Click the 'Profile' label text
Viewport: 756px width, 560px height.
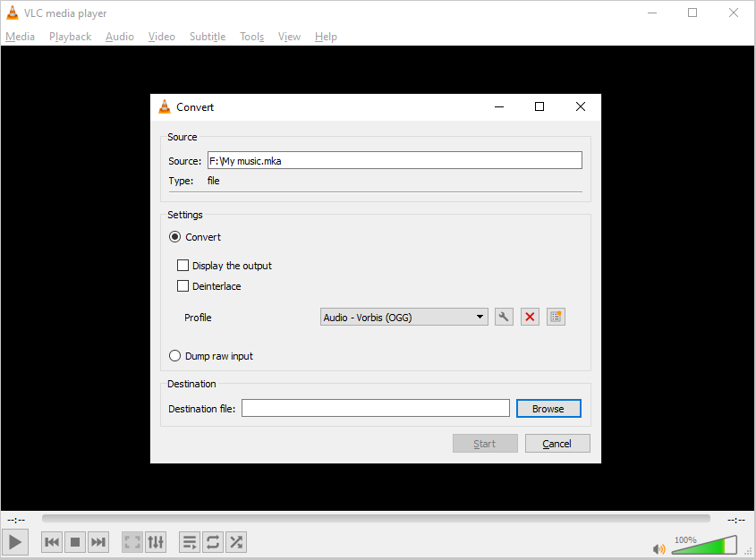pyautogui.click(x=198, y=318)
